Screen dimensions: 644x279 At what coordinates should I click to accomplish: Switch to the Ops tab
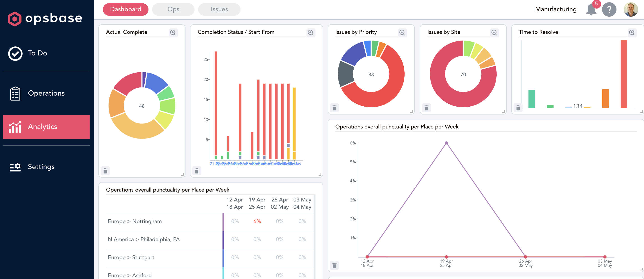tap(173, 9)
